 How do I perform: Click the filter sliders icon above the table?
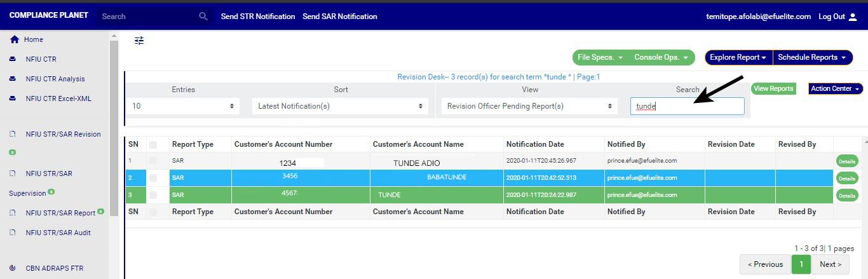(139, 41)
